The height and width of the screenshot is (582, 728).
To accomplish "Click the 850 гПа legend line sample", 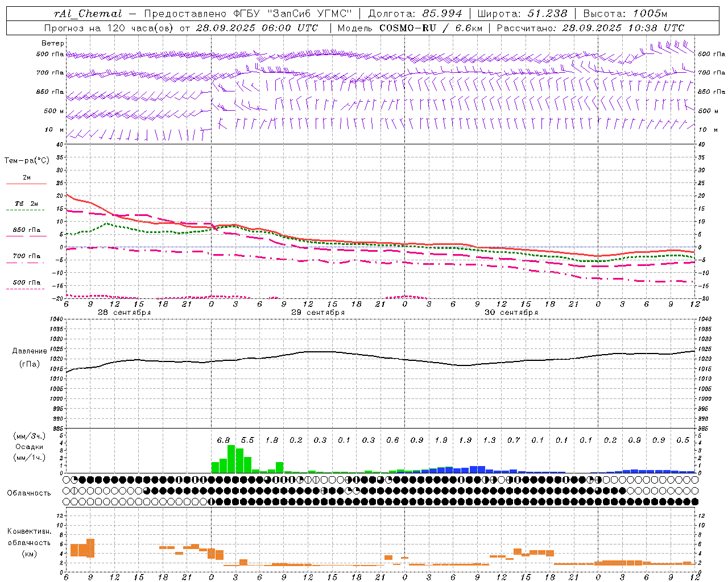I will coord(25,236).
